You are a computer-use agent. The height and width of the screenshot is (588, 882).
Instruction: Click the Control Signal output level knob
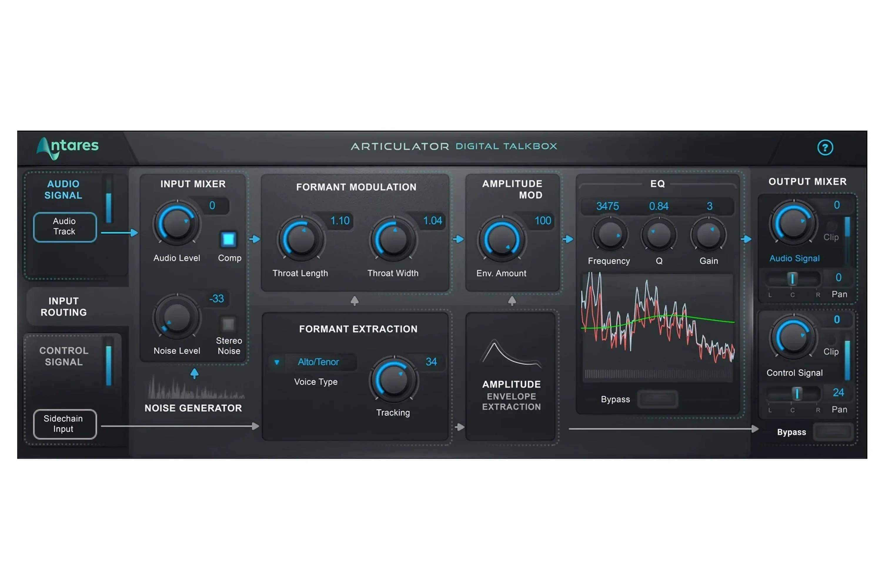[793, 337]
